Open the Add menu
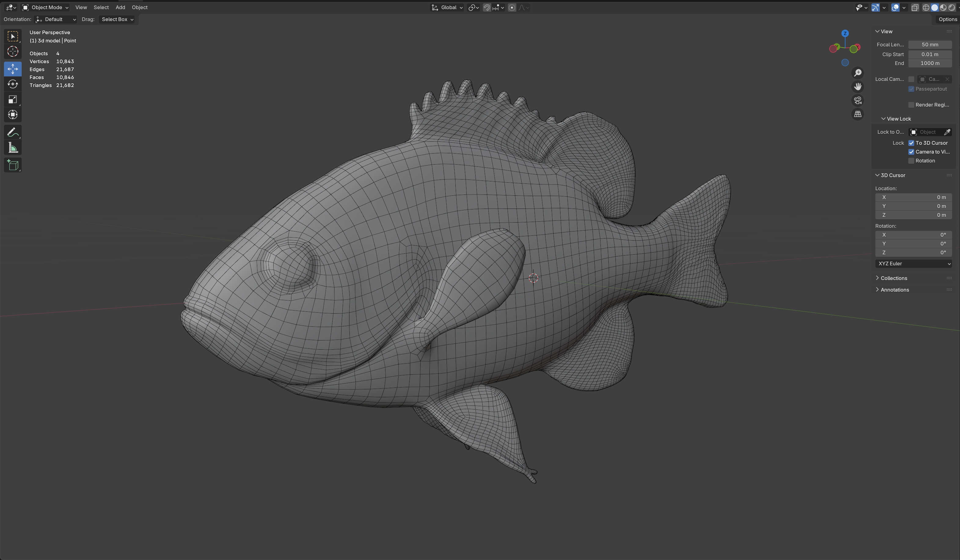This screenshot has width=960, height=560. coord(120,7)
